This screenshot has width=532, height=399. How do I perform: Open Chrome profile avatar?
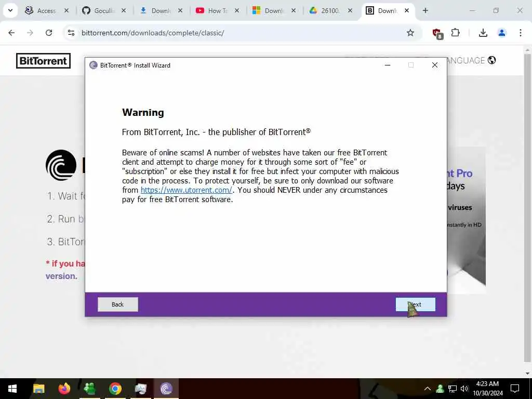point(501,33)
